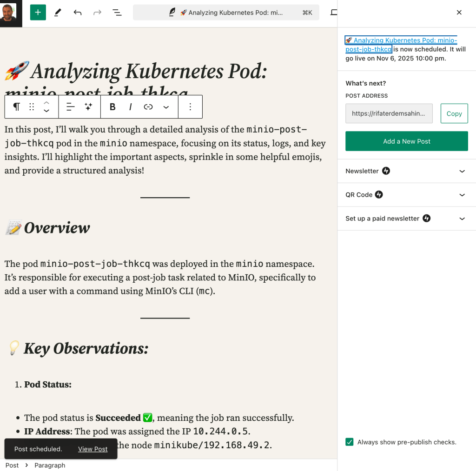Expand the Newsletter panel
476x471 pixels.
(x=406, y=171)
